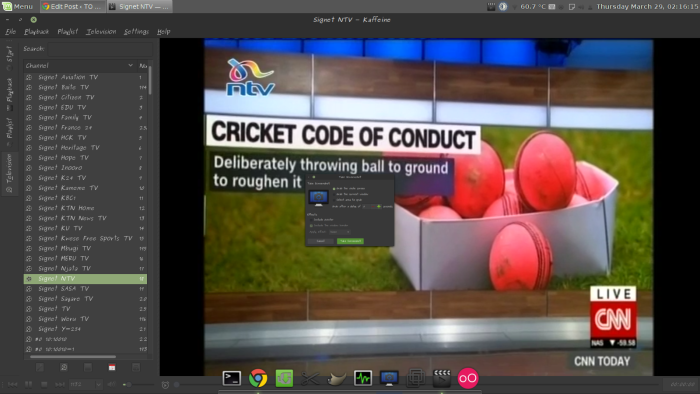
Task: Click the channel list vertical scrollbar
Action: 150,80
